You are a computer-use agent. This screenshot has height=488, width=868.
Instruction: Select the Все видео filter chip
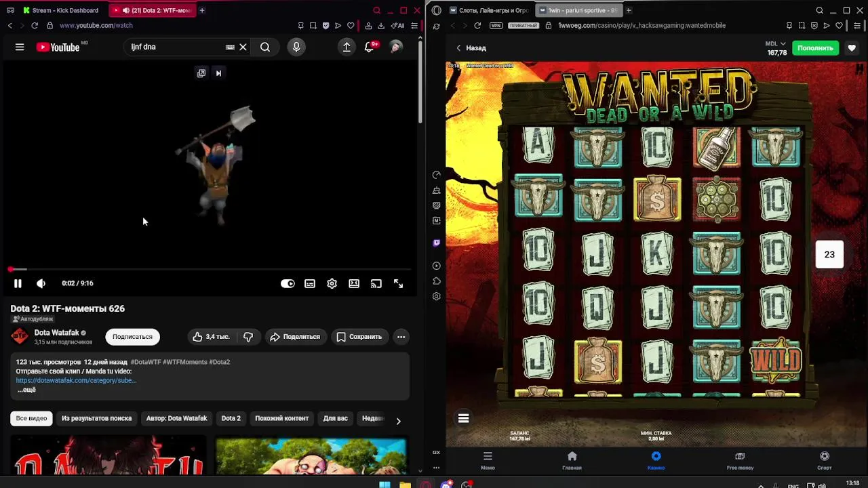32,418
